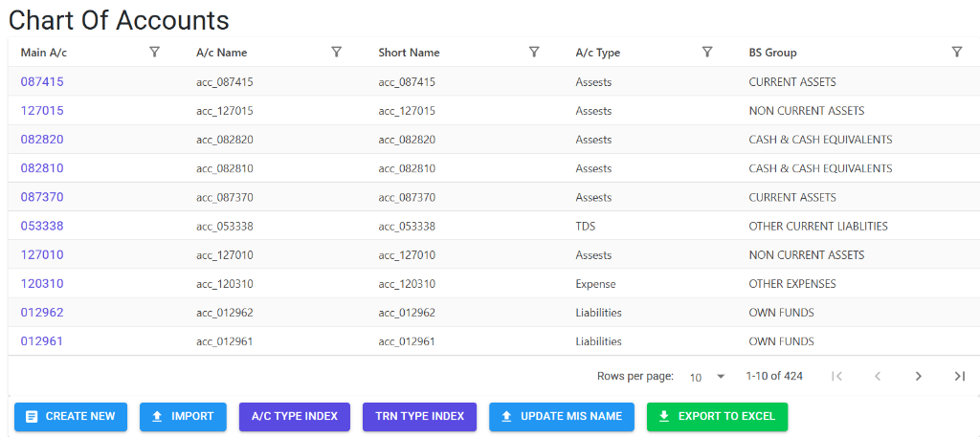
Task: Sort by A/c Name column header
Action: (221, 53)
